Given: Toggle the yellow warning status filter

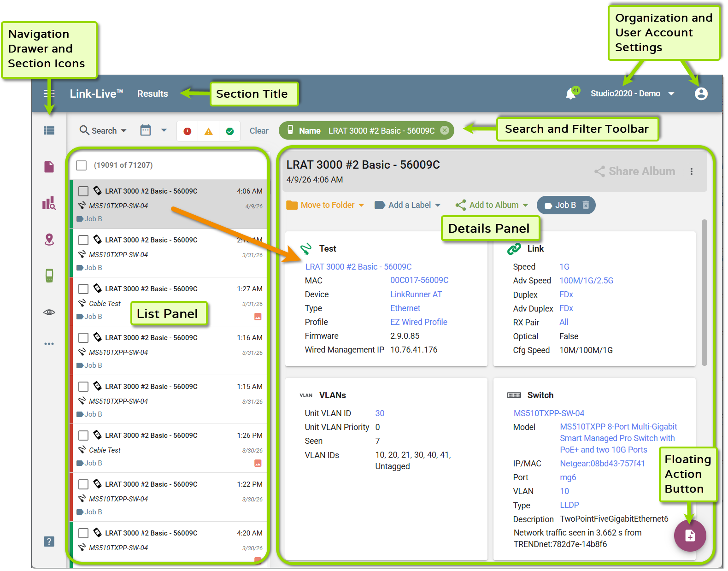Looking at the screenshot, I should click(209, 131).
